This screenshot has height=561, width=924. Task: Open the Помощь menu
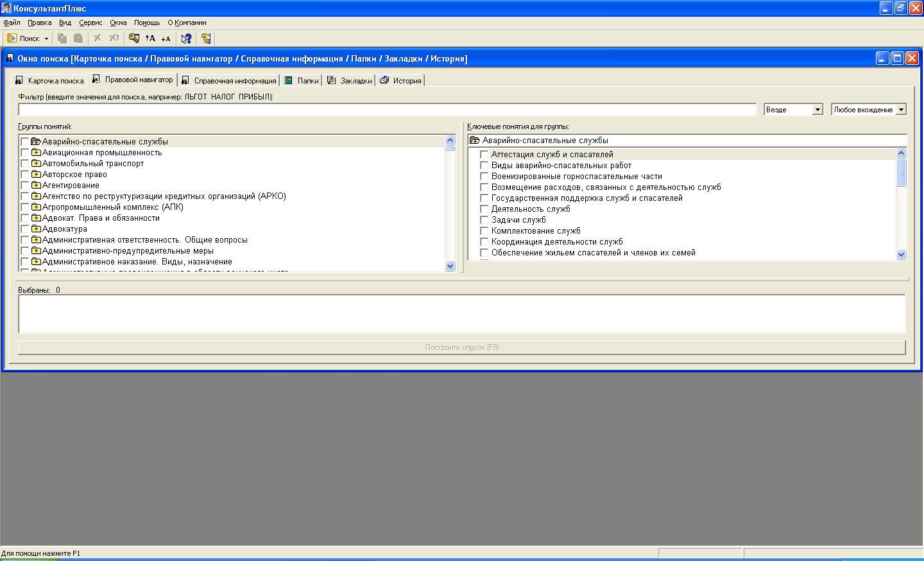147,22
